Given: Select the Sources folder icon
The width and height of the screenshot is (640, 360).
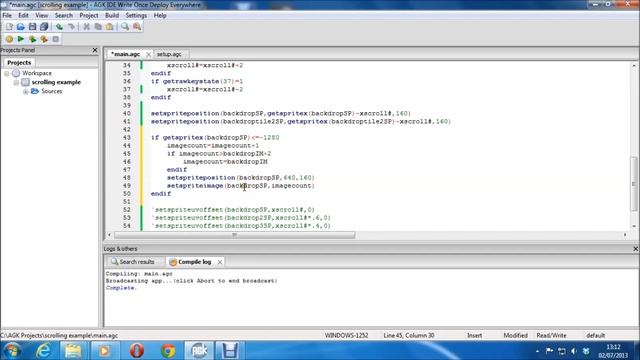Looking at the screenshot, I should (35, 91).
